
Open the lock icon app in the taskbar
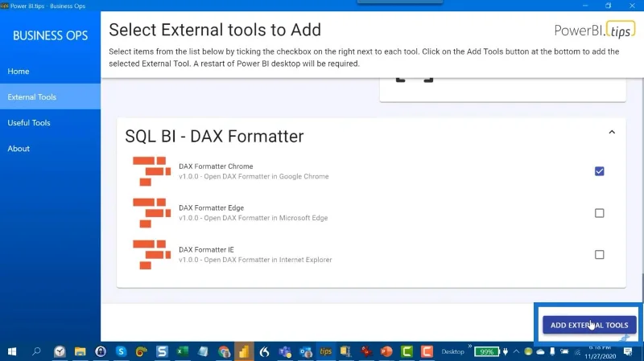(101, 351)
